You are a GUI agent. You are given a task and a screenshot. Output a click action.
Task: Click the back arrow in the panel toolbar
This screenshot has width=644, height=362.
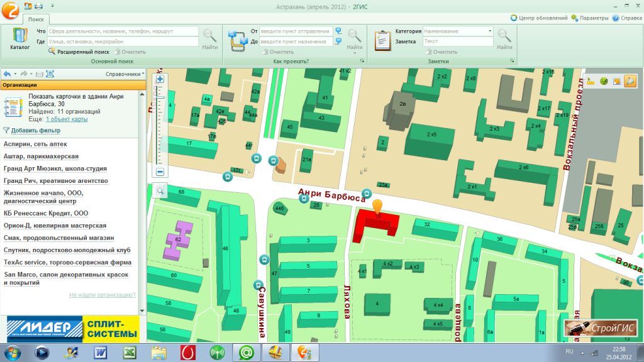tap(7, 74)
